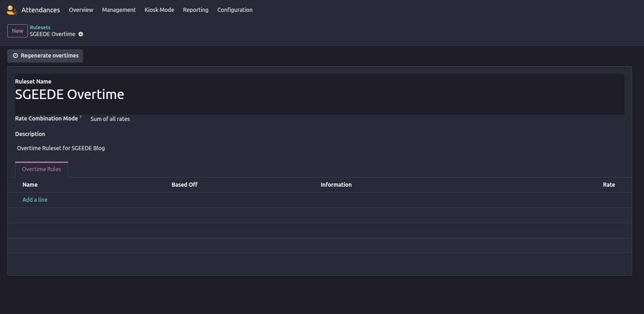Expand the Configuration menu
Viewport: 644px width, 314px height.
pos(235,10)
